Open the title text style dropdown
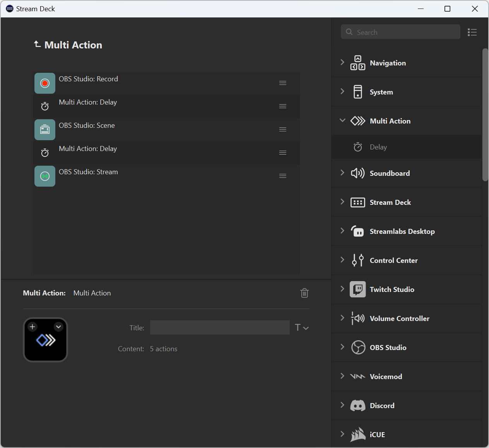This screenshot has height=448, width=489. pyautogui.click(x=302, y=328)
